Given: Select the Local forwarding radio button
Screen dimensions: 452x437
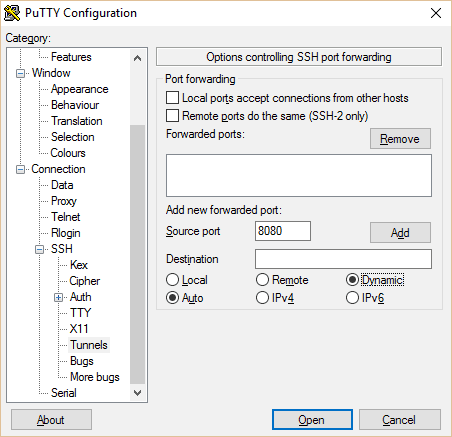Looking at the screenshot, I should [172, 280].
